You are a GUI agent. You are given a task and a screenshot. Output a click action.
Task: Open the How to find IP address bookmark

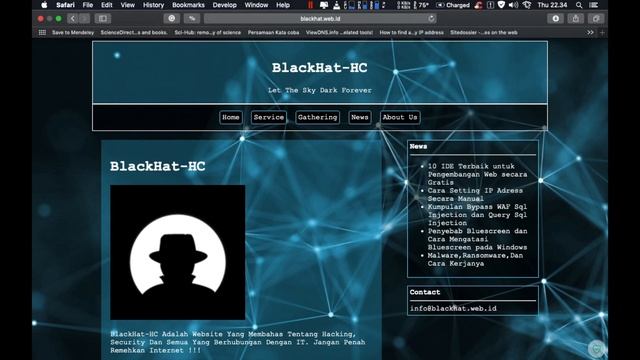coord(411,32)
